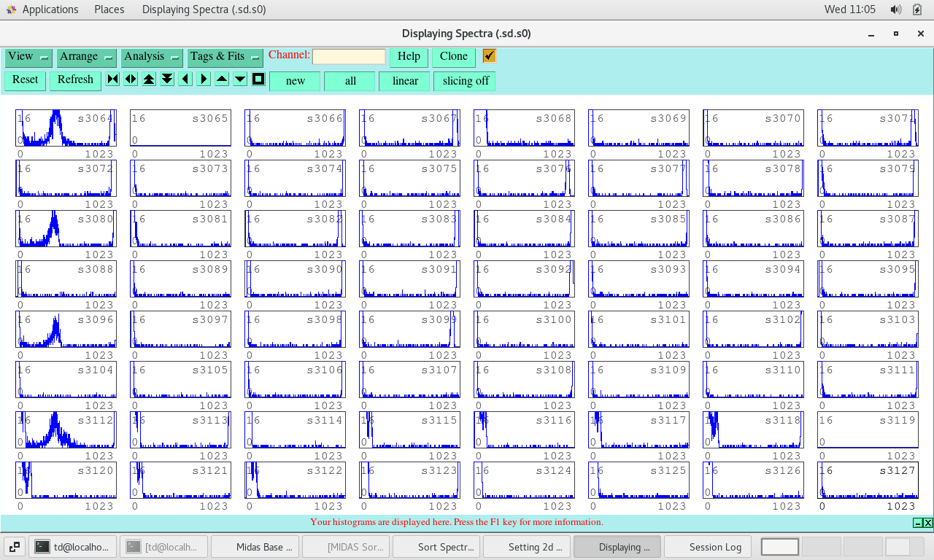The image size is (934, 560).
Task: Click the Refresh button
Action: (75, 80)
